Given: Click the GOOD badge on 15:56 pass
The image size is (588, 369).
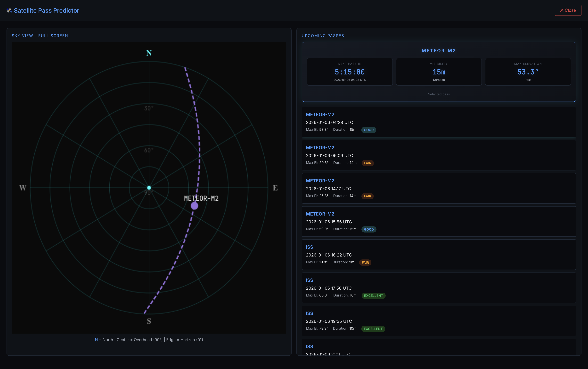Looking at the screenshot, I should pyautogui.click(x=369, y=229).
